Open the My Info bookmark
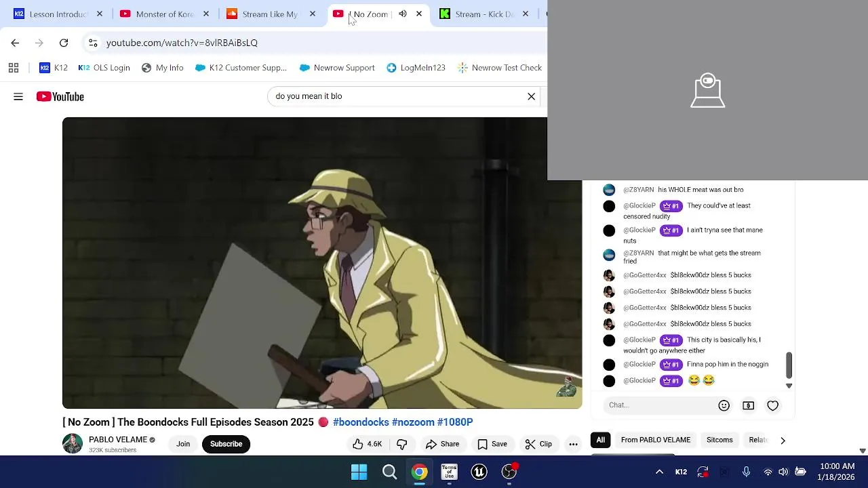The width and height of the screenshot is (868, 488). point(163,68)
